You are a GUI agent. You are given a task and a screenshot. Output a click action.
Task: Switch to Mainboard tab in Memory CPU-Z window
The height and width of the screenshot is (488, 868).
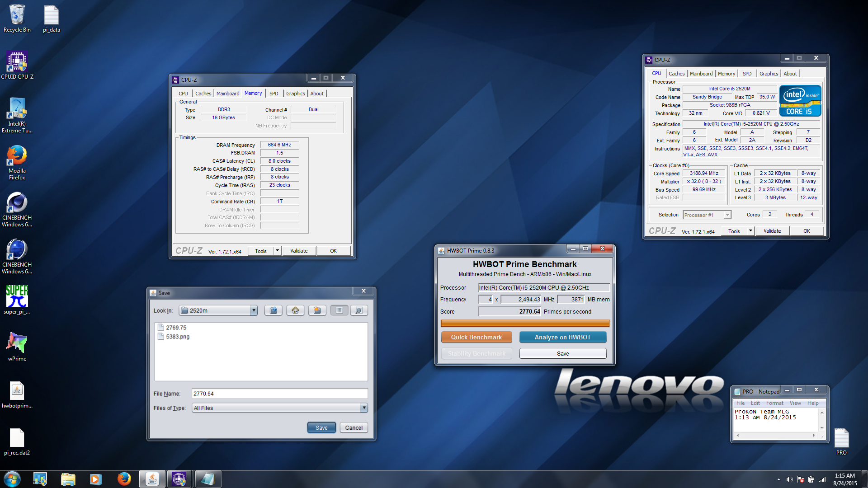(x=228, y=94)
